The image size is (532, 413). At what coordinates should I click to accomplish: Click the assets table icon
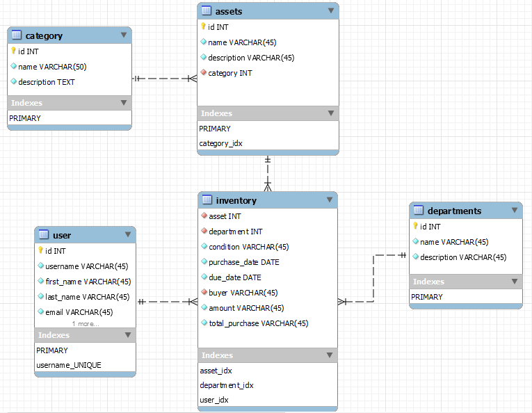(207, 11)
